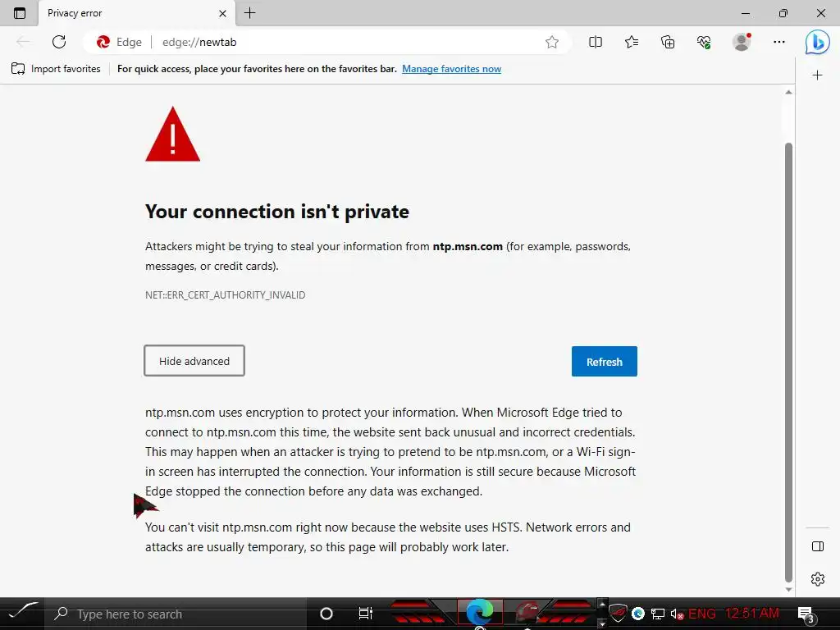Click the vertical scrollbar thumb

click(x=788, y=362)
